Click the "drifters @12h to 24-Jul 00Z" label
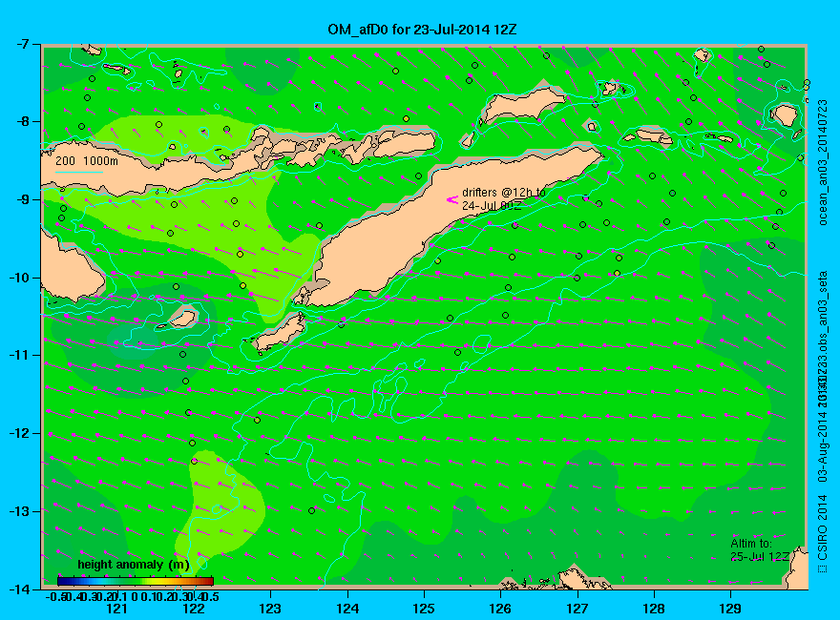This screenshot has height=620, width=840. click(504, 198)
